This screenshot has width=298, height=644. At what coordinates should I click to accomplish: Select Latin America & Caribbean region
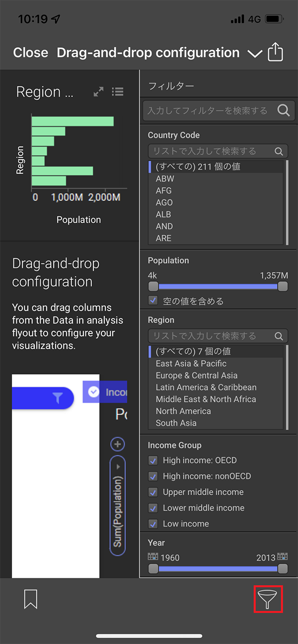[x=216, y=387]
